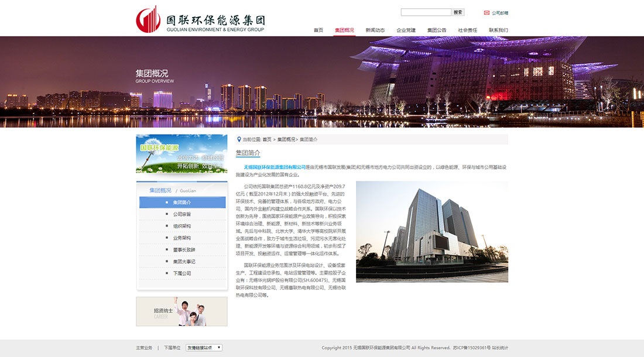644x357 pixels.
Task: Go to 新闻动态 in the top navigation
Action: [x=375, y=29]
